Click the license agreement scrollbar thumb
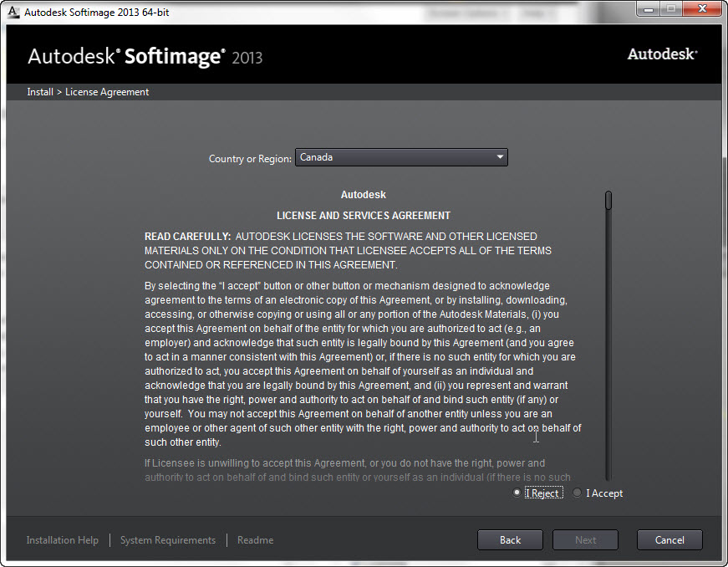Screen dimensions: 728x567 tap(608, 201)
